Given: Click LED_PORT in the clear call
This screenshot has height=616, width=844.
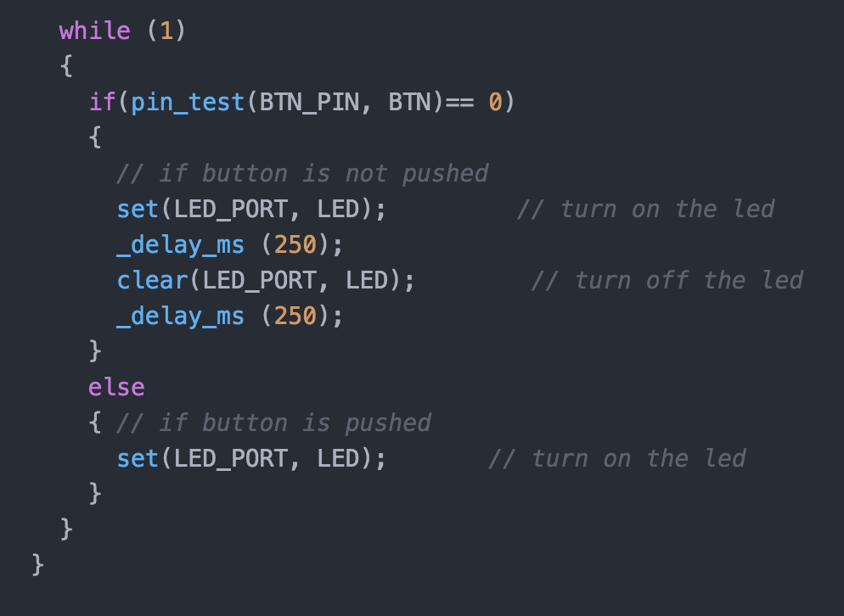Looking at the screenshot, I should coord(260,280).
